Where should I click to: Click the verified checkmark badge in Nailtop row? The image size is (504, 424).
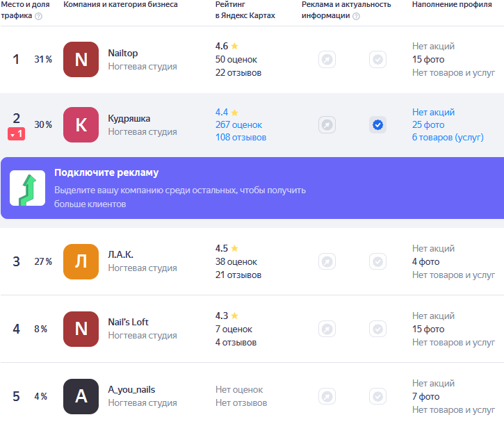(x=377, y=60)
